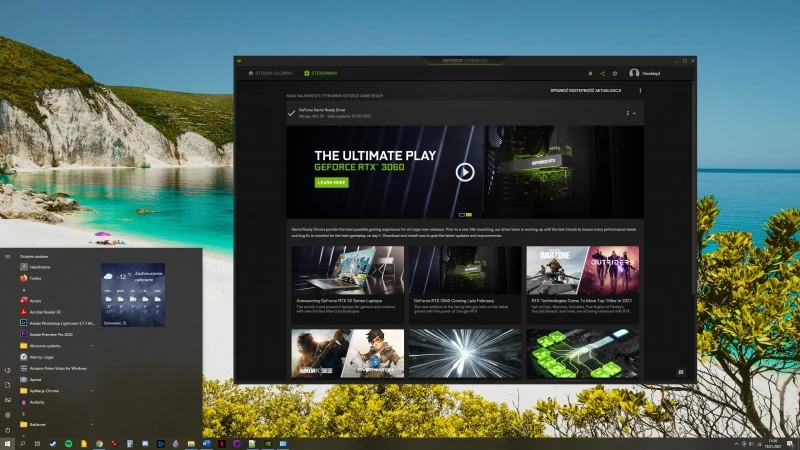Image resolution: width=800 pixels, height=450 pixels.
Task: Collapse the GeForce Game Ready Driver panel
Action: (x=634, y=113)
